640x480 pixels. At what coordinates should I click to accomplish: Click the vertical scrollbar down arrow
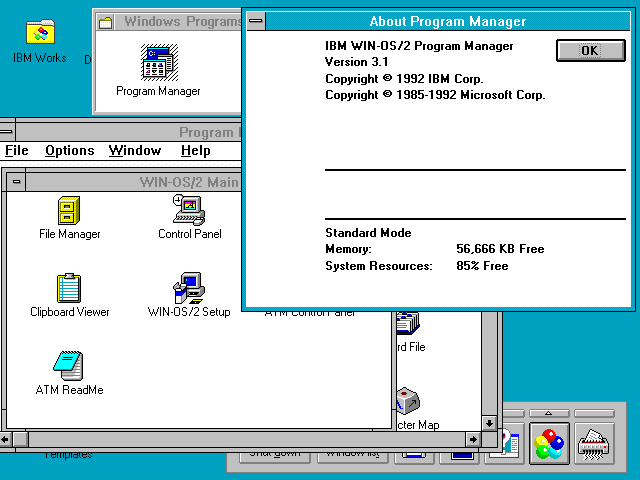coord(489,423)
